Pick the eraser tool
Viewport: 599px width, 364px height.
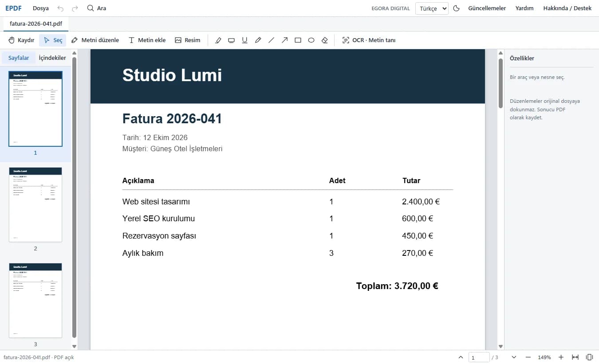coord(324,40)
